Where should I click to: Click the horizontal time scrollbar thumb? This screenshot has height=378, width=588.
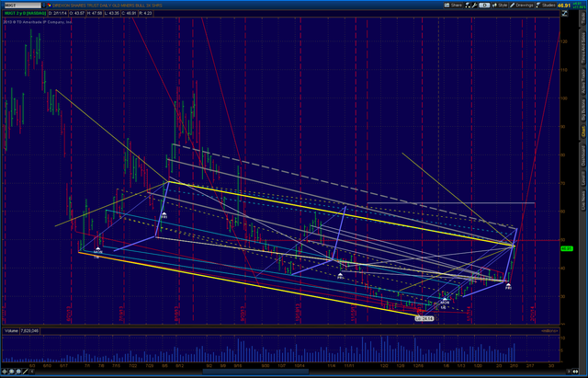tap(255, 372)
